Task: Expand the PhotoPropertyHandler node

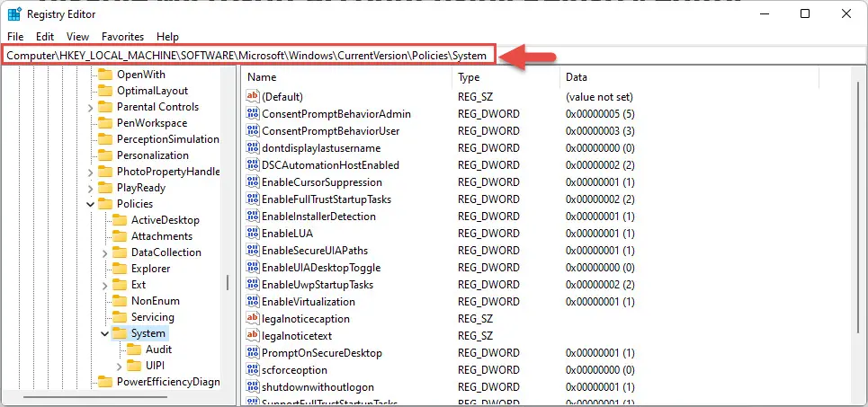Action: [90, 172]
